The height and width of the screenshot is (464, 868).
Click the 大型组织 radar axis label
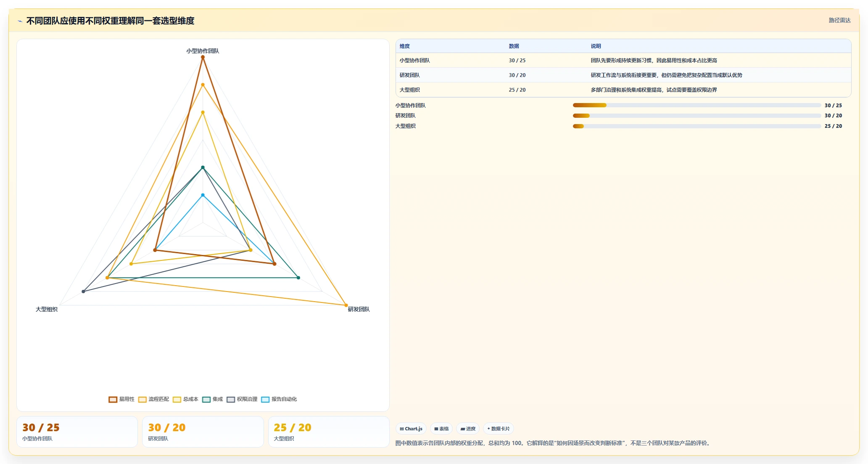click(47, 309)
